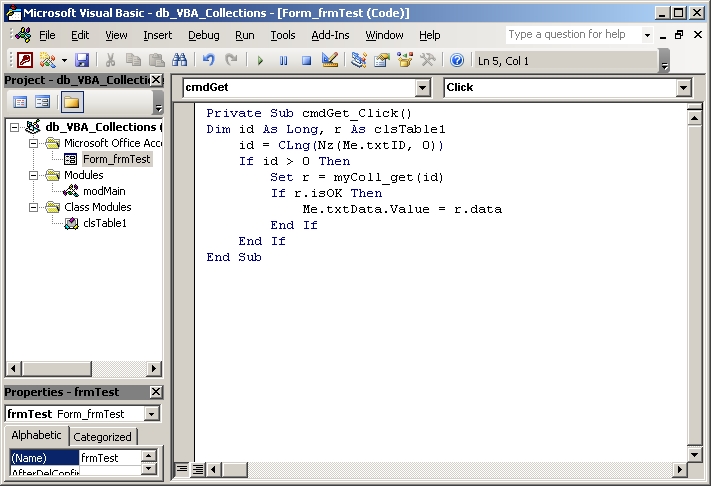Image resolution: width=711 pixels, height=486 pixels.
Task: Open the cmdGet object dropdown
Action: coord(422,87)
